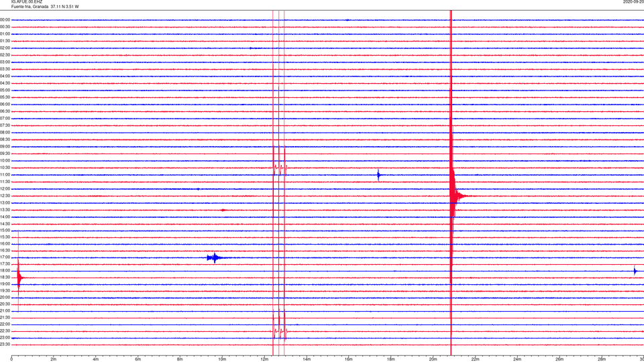Click the red seismic event on 18:30 trace
644x362 pixels.
(19, 278)
